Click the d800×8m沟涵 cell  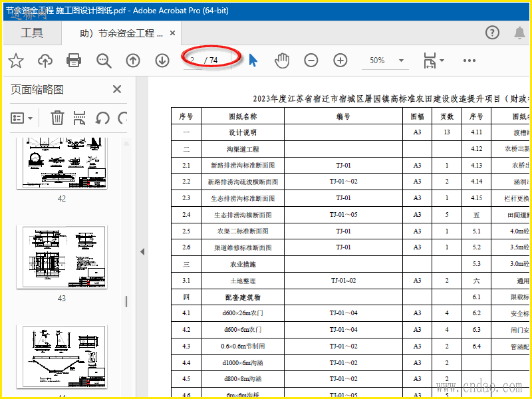point(243,379)
